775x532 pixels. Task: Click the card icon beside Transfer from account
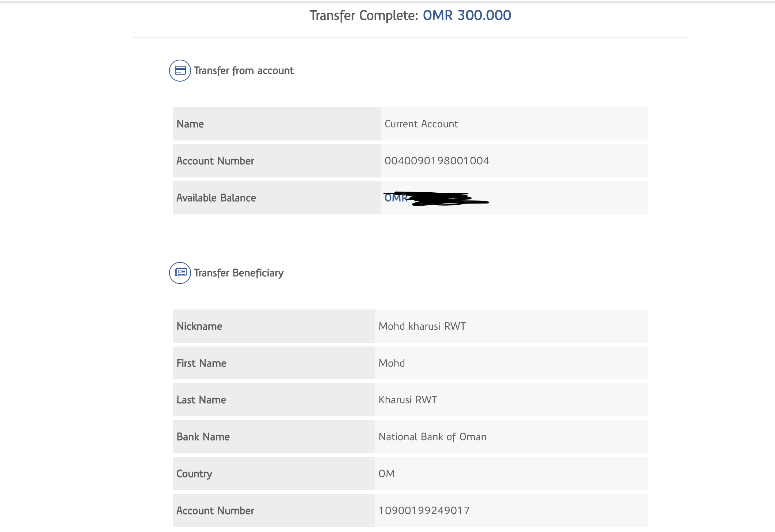[x=180, y=71]
